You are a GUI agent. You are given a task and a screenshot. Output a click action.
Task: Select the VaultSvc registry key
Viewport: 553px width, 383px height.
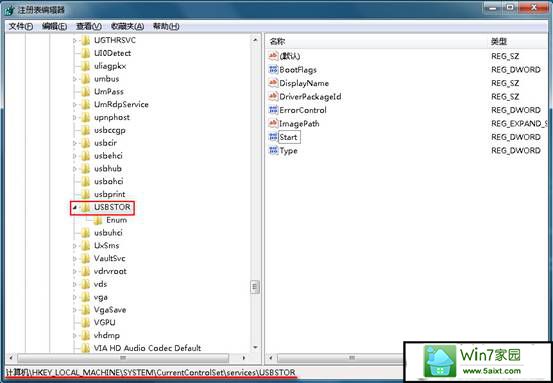[x=109, y=259]
